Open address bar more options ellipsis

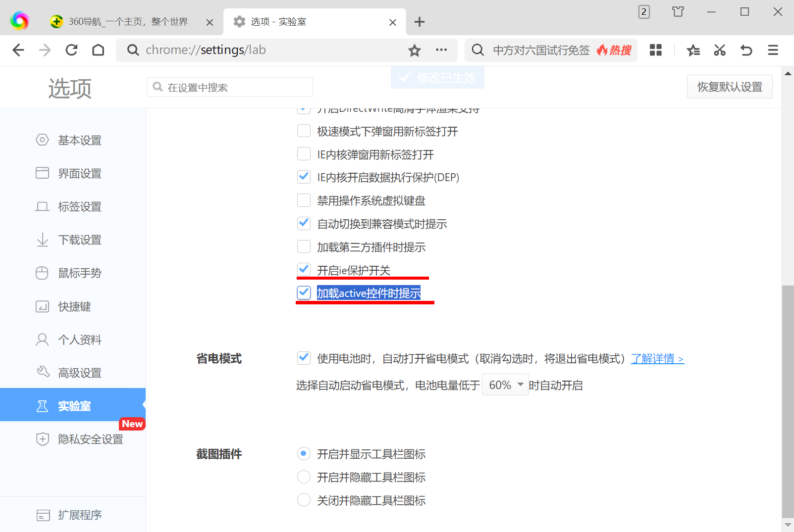[441, 50]
